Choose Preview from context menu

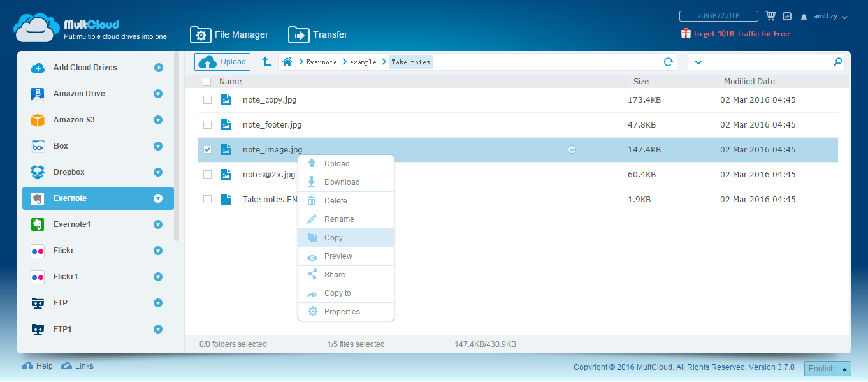coord(346,256)
